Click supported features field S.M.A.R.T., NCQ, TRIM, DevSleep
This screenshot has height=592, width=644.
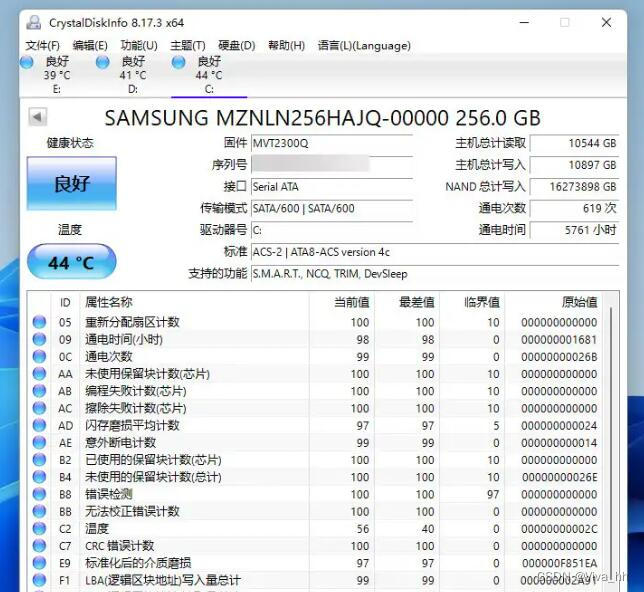pyautogui.click(x=435, y=274)
